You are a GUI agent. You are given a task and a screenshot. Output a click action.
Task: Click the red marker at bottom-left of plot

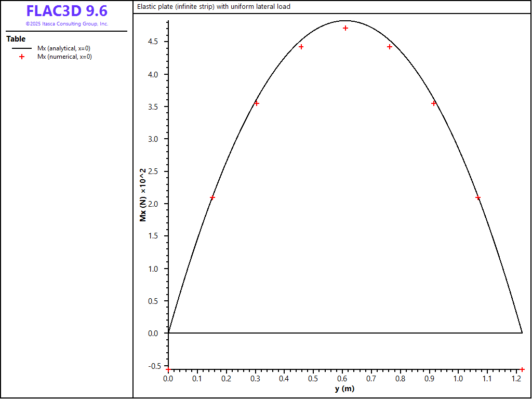tap(168, 369)
